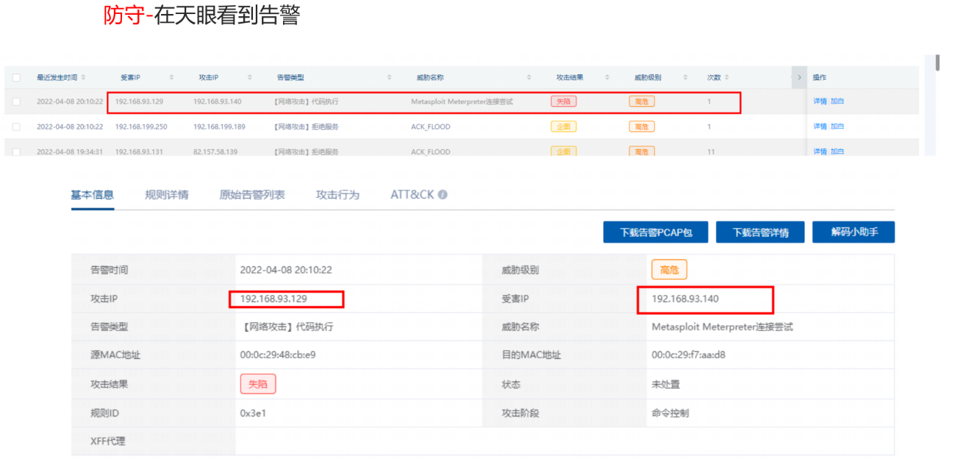Screen dimensions: 980x465
Task: Sort by 最近发生时间 column sort icon
Action: pyautogui.click(x=83, y=77)
